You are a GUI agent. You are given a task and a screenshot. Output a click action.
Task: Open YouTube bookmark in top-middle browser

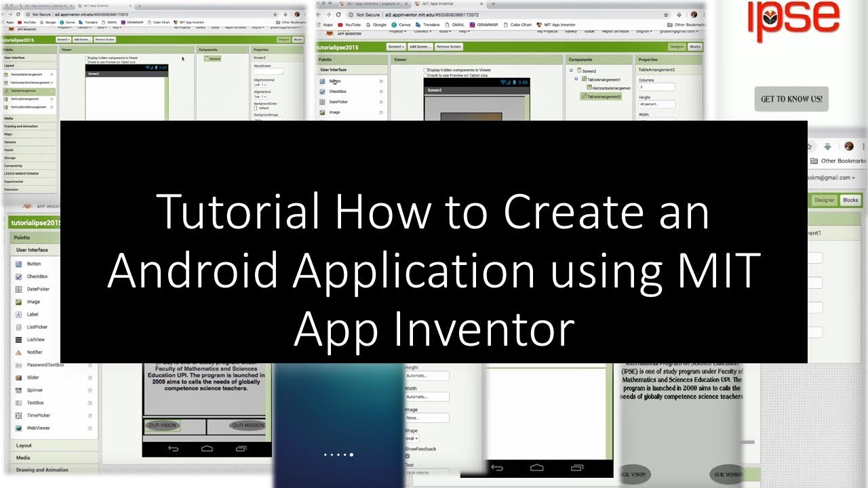click(x=349, y=24)
